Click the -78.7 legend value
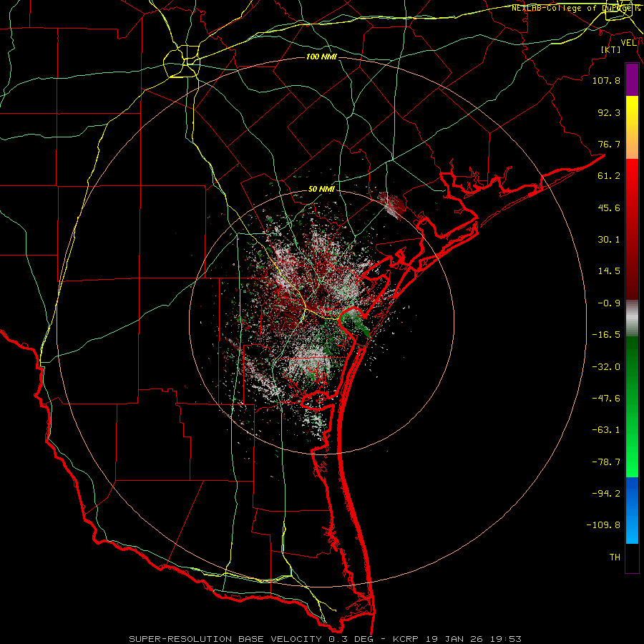The height and width of the screenshot is (644, 644). pyautogui.click(x=606, y=462)
